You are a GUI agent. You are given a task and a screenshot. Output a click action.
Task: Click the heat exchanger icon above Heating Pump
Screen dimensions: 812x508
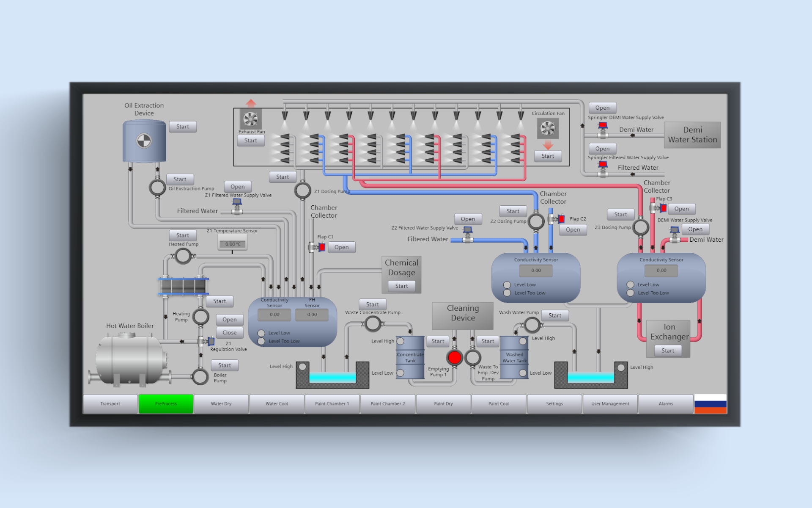click(183, 286)
